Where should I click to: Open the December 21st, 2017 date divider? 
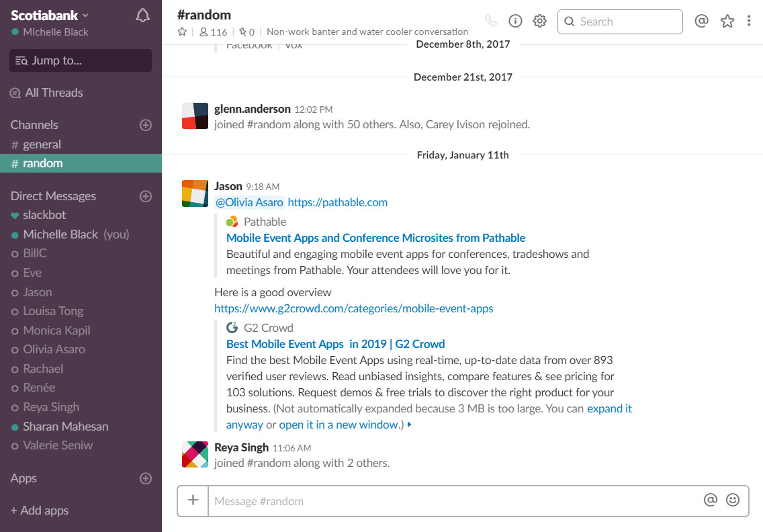tap(463, 77)
